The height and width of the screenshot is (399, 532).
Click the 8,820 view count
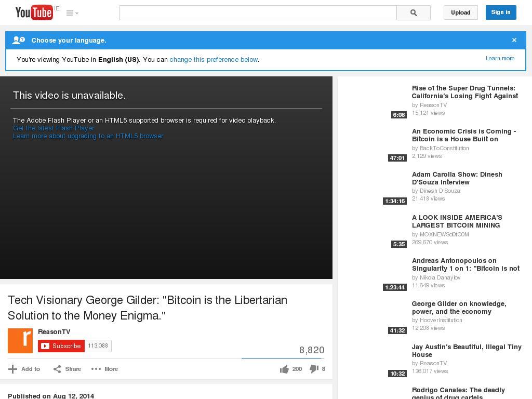pos(312,350)
